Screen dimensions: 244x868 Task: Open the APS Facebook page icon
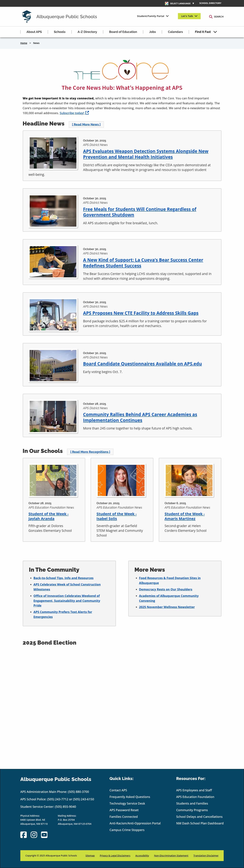coord(24,835)
